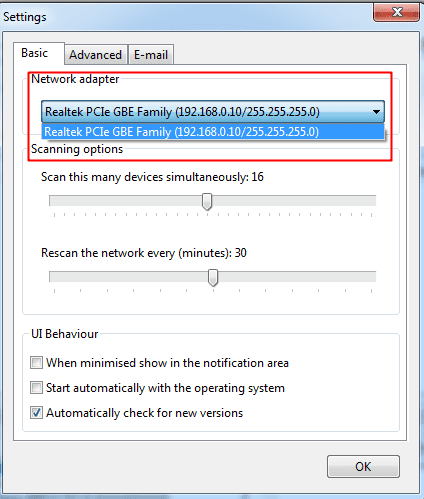Click the simultaneous devices slider thumb
The width and height of the screenshot is (424, 499).
tap(207, 202)
